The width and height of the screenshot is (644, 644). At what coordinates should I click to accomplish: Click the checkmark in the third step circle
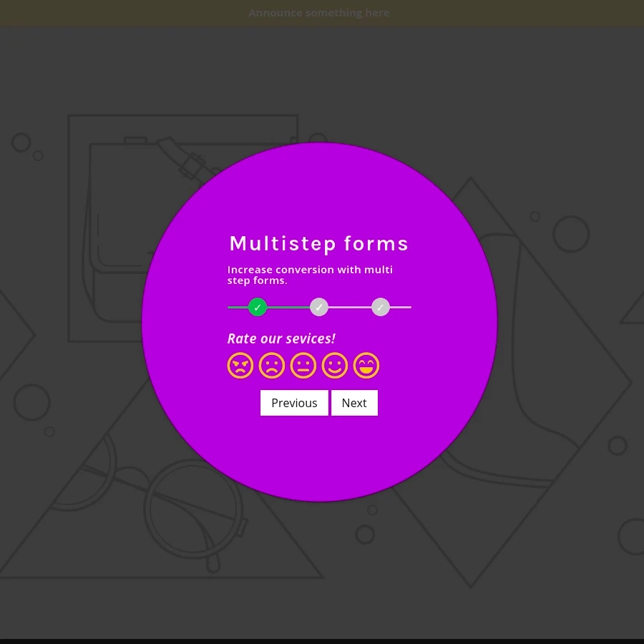coord(381,307)
